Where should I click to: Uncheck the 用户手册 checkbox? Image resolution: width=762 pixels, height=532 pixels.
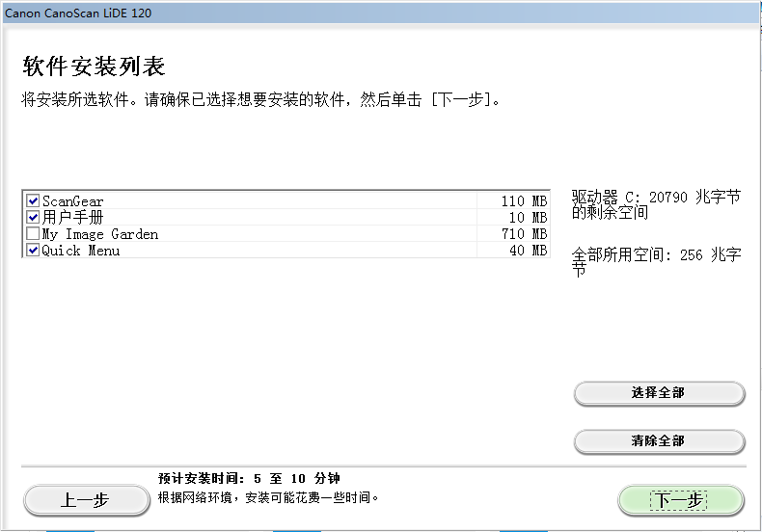[x=33, y=217]
